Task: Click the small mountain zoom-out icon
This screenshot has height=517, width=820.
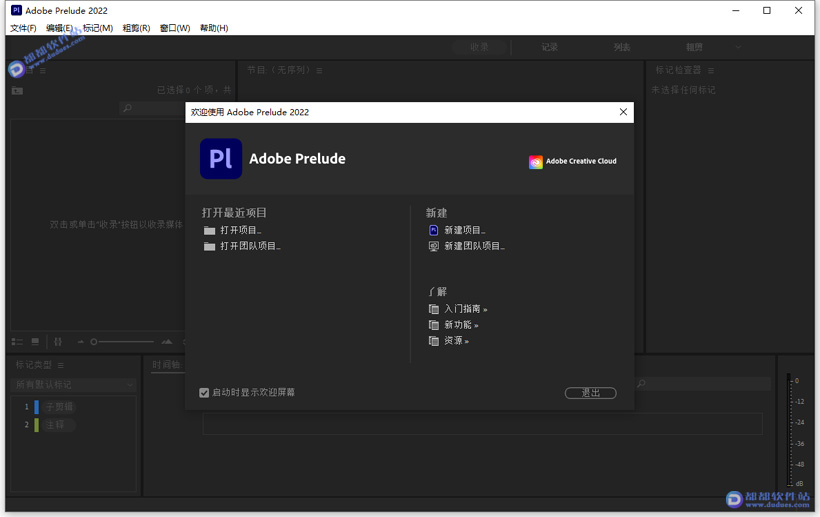Action: coord(81,342)
